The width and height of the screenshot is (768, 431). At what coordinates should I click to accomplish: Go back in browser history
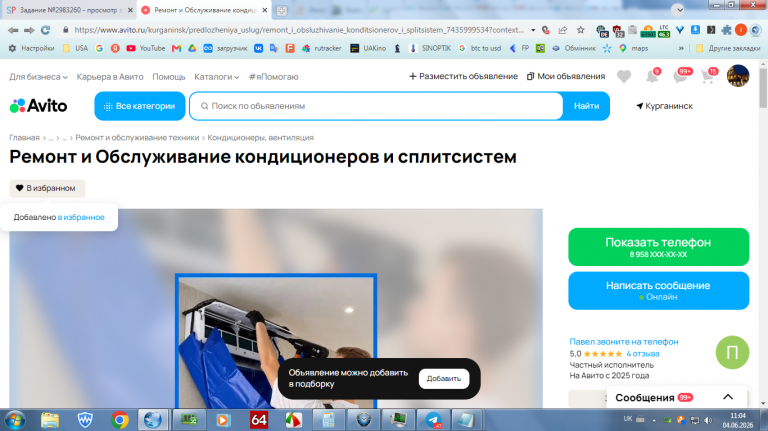[x=13, y=30]
